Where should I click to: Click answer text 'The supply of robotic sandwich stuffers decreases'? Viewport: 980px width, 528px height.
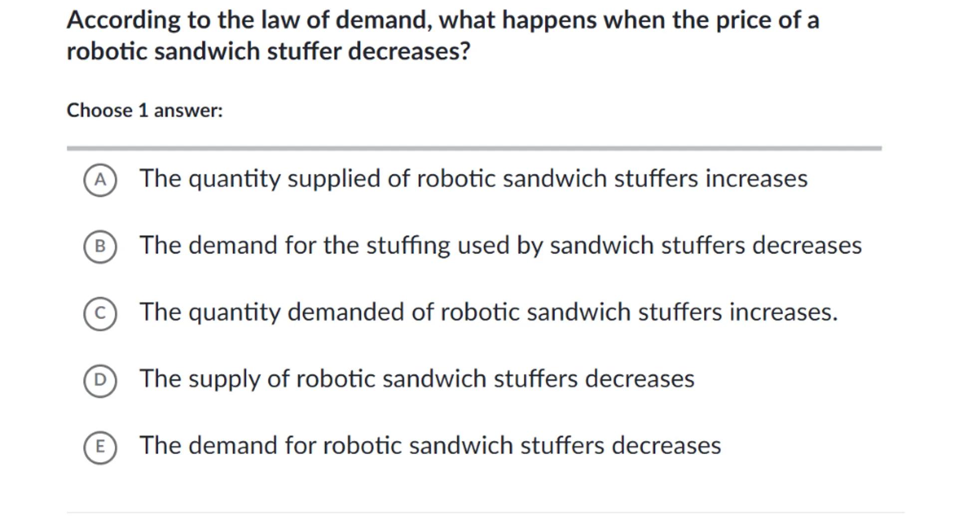pos(417,379)
